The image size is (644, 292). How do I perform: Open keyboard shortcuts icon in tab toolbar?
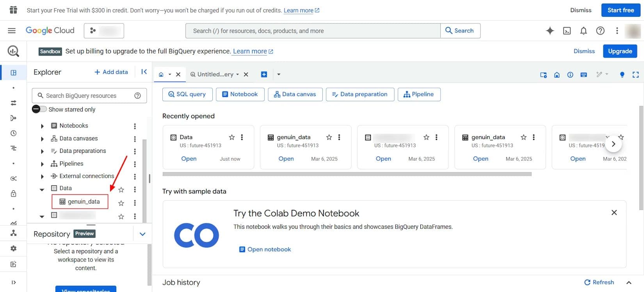click(x=584, y=75)
